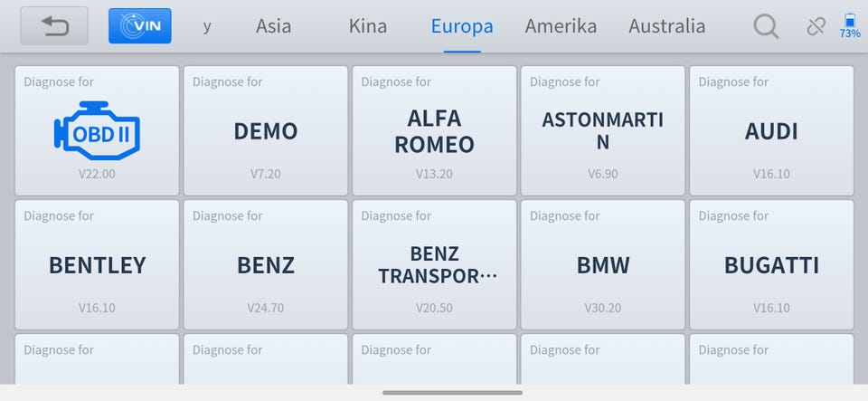Screen dimensions: 868x401
Task: Switch to the Asia tab
Action: [x=273, y=26]
